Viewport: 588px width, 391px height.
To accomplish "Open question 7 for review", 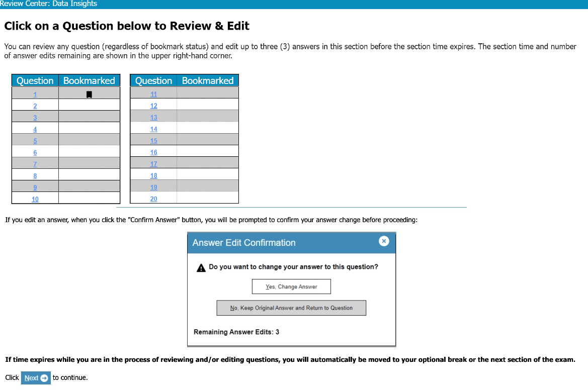I will 35,164.
